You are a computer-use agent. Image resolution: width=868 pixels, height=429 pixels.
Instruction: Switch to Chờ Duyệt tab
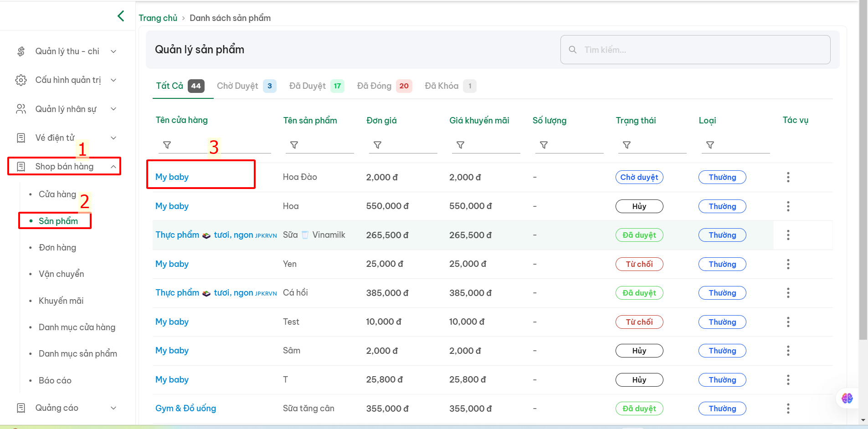pos(247,86)
